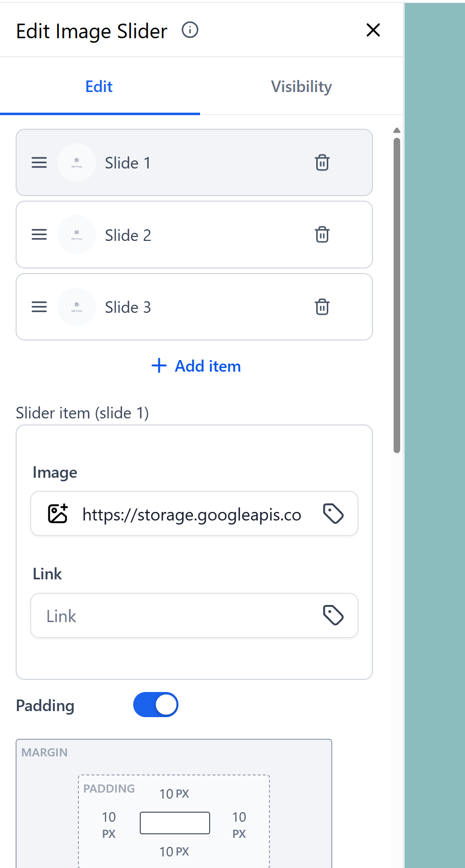
Task: Switch to the Visibility tab
Action: click(301, 86)
